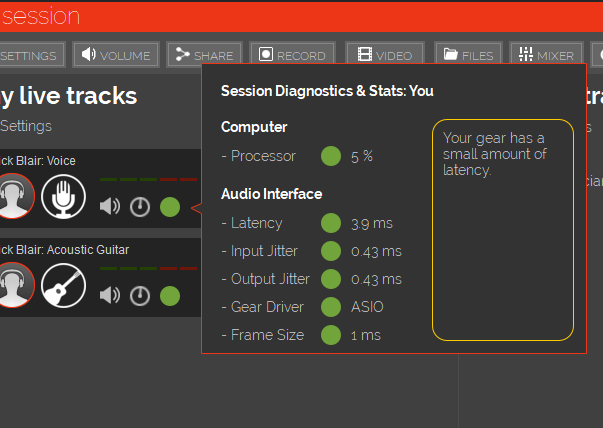The height and width of the screenshot is (428, 603).
Task: Click the green Latency indicator circle
Action: 331,223
